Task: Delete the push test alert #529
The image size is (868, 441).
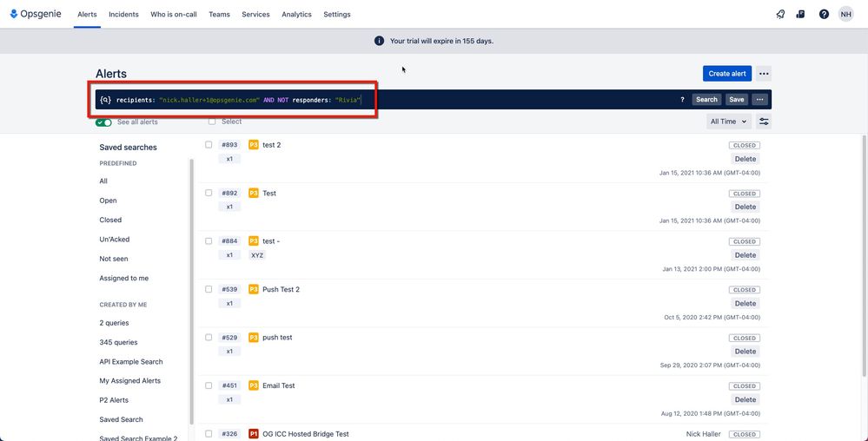Action: [x=745, y=352]
